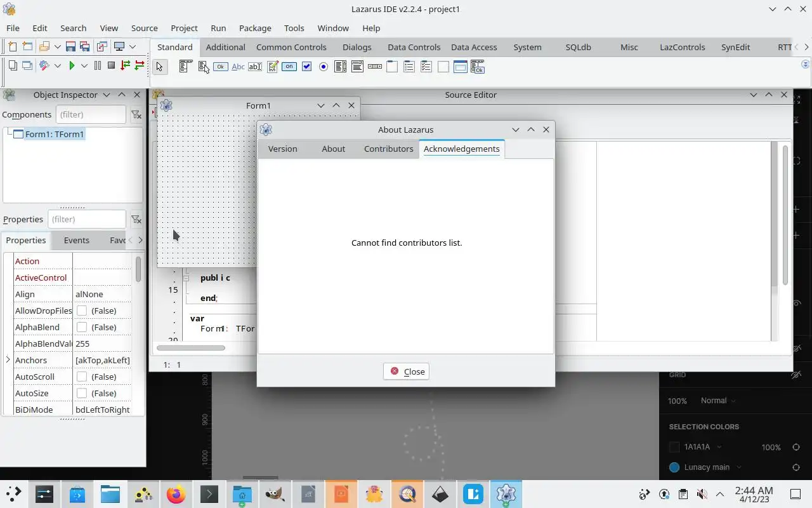Select the TMemo component icon

[273, 66]
